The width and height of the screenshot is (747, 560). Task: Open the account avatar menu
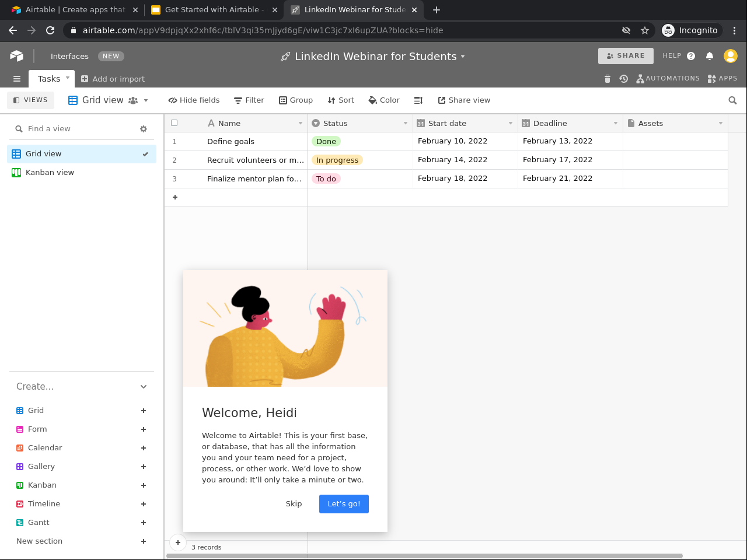point(731,56)
